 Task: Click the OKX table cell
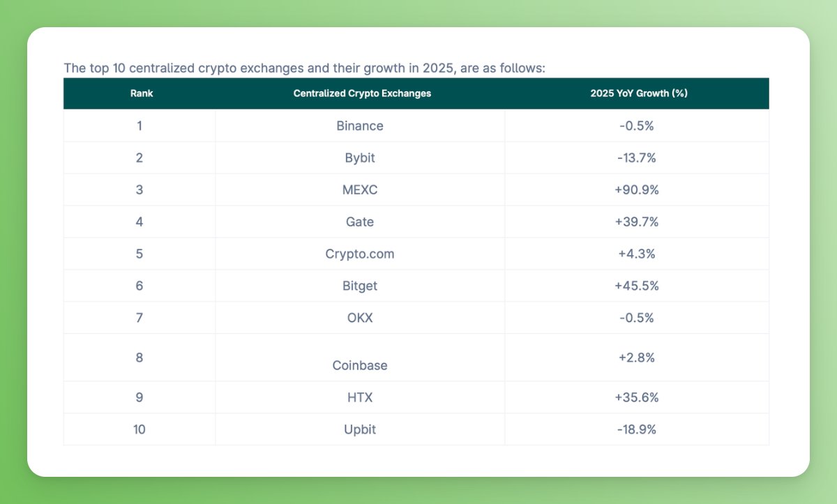[x=360, y=318]
